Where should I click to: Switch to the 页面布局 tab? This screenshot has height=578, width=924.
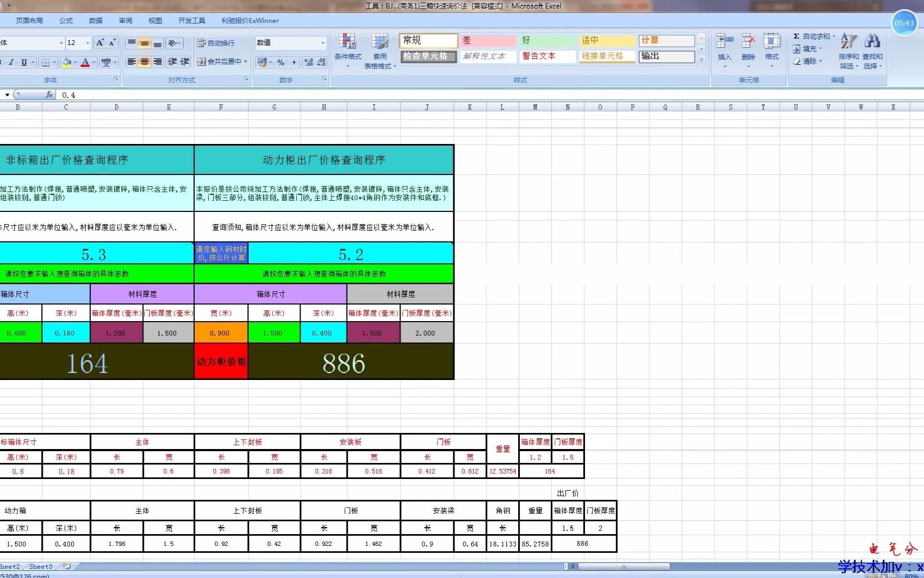pyautogui.click(x=29, y=21)
